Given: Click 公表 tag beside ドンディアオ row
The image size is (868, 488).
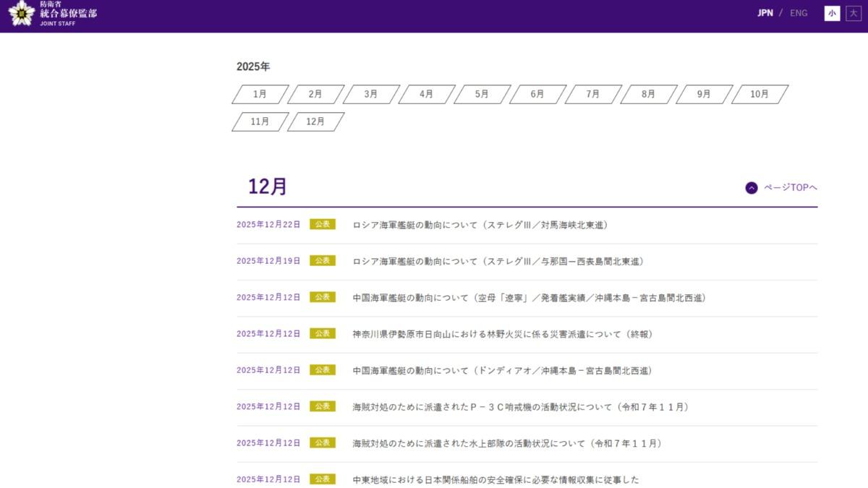Looking at the screenshot, I should 323,369.
